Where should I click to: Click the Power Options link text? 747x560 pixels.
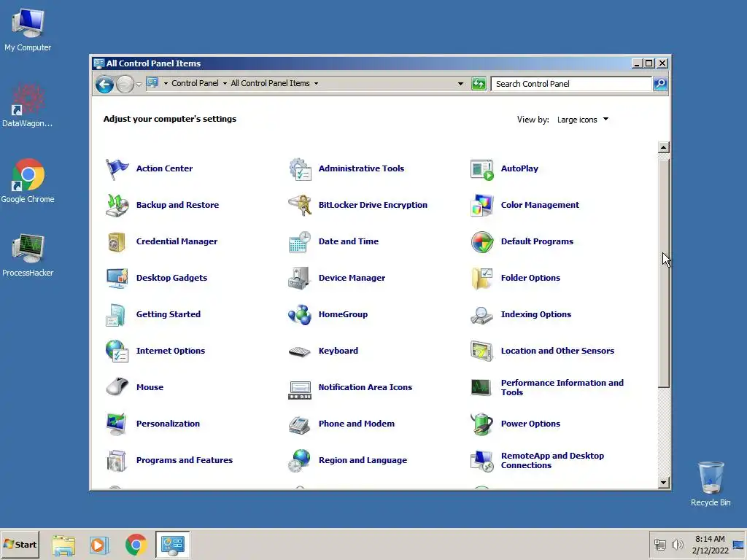coord(530,424)
